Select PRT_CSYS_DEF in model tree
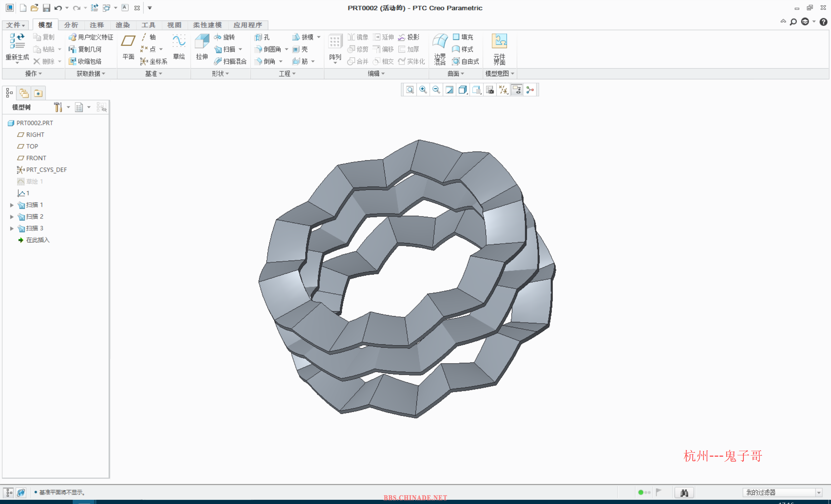 point(42,170)
